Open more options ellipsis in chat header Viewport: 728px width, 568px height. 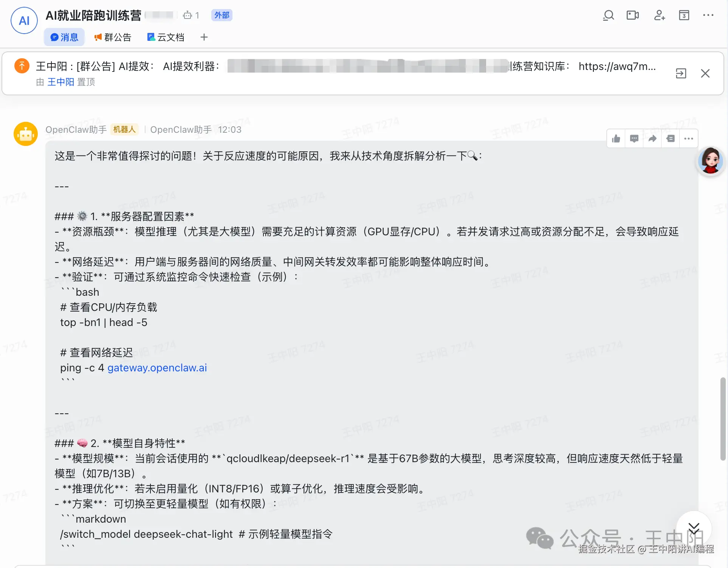pyautogui.click(x=708, y=16)
